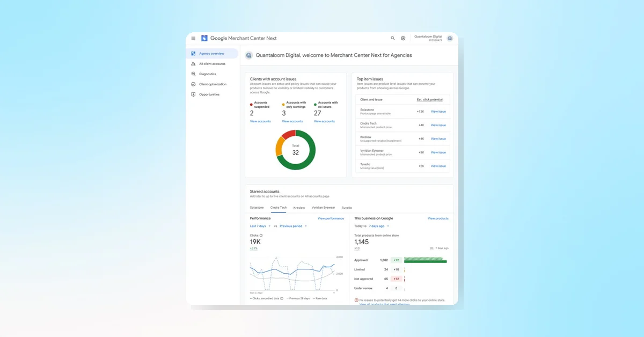Click View issue for Solastone
Image resolution: width=644 pixels, height=337 pixels.
tap(439, 111)
